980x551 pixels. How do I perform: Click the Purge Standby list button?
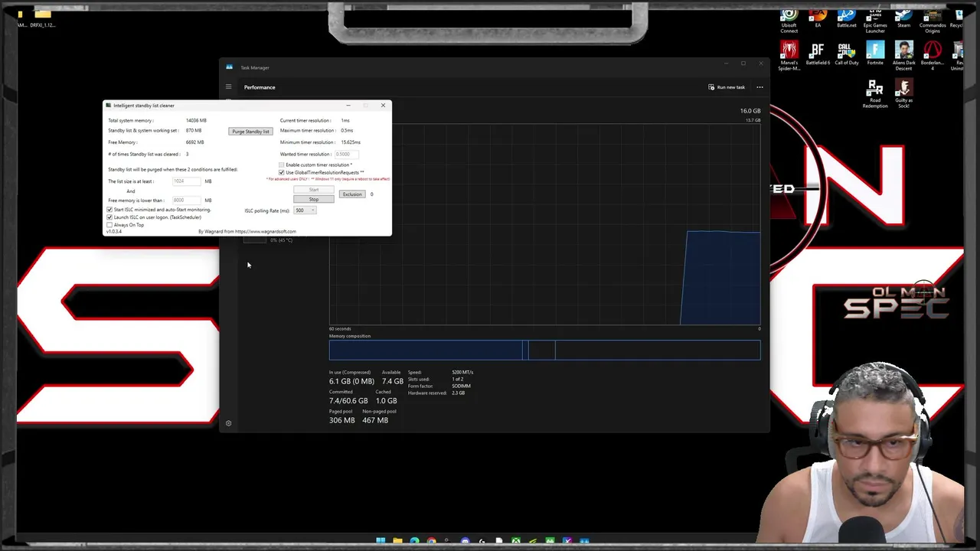pos(250,132)
